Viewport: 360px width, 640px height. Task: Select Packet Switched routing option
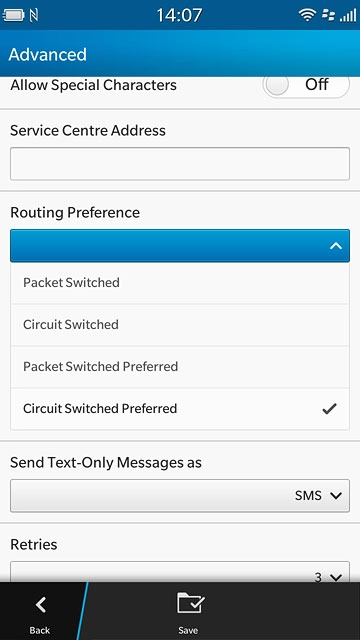[180, 283]
